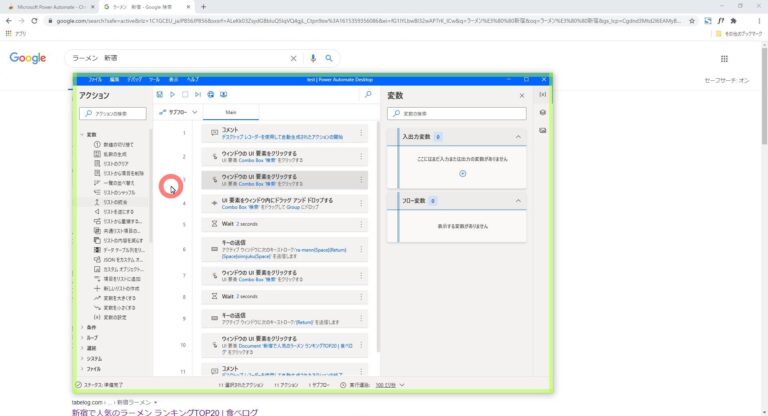The image size is (768, 416).
Task: Select the 変数の設定 action
Action: pos(115,318)
